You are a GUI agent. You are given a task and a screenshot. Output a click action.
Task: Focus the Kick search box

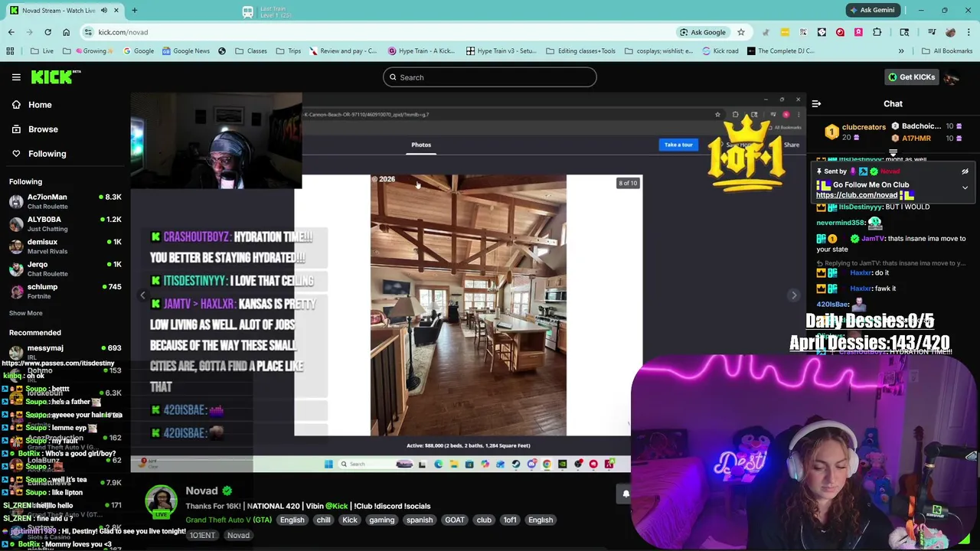coord(489,77)
